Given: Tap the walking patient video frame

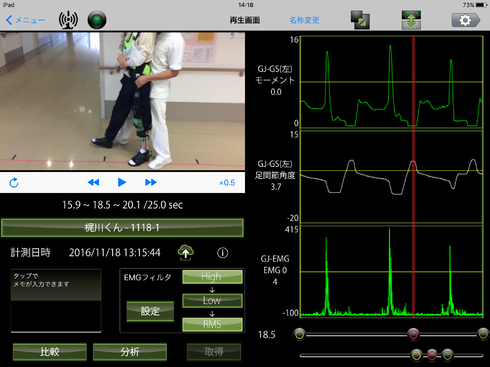Looking at the screenshot, I should click(x=122, y=101).
